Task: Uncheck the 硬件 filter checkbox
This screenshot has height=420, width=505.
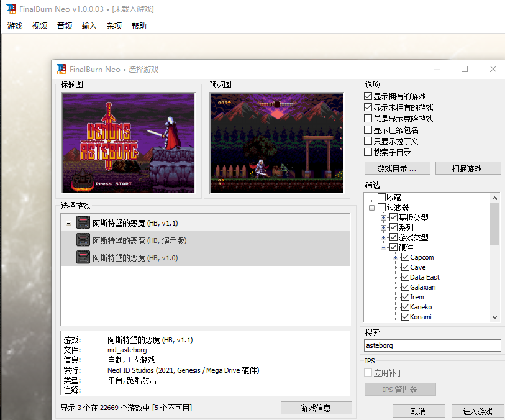Action: click(x=394, y=247)
